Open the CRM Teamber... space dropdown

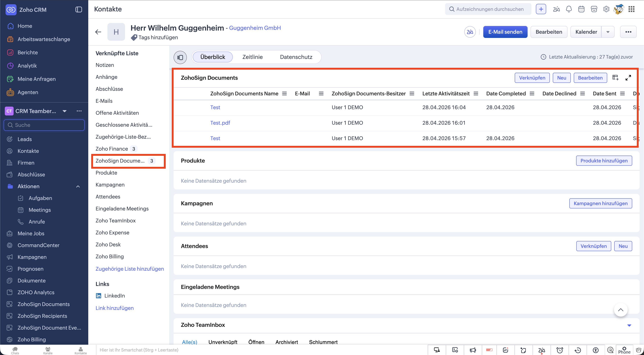[x=65, y=111]
